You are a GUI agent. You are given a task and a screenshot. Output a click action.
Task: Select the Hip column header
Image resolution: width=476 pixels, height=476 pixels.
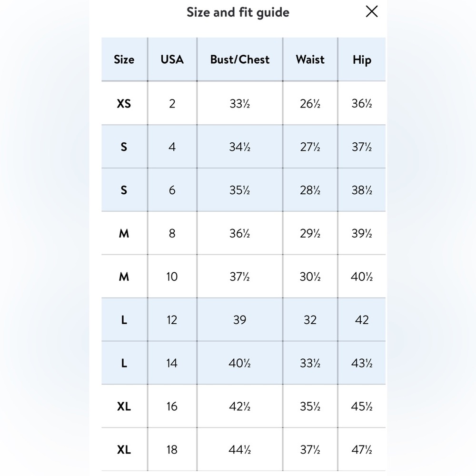coord(362,59)
